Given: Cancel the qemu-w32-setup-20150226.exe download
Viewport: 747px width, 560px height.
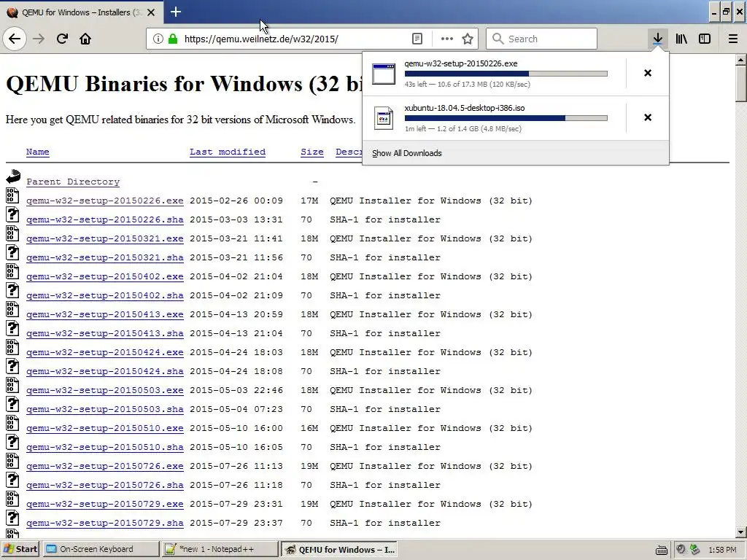Looking at the screenshot, I should coord(648,73).
